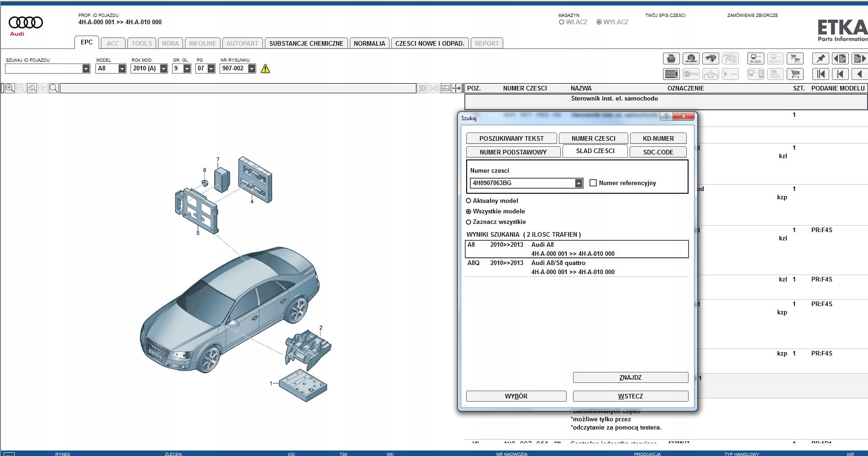Click the zoom to selection area icon
This screenshot has height=456, width=868.
click(32, 88)
